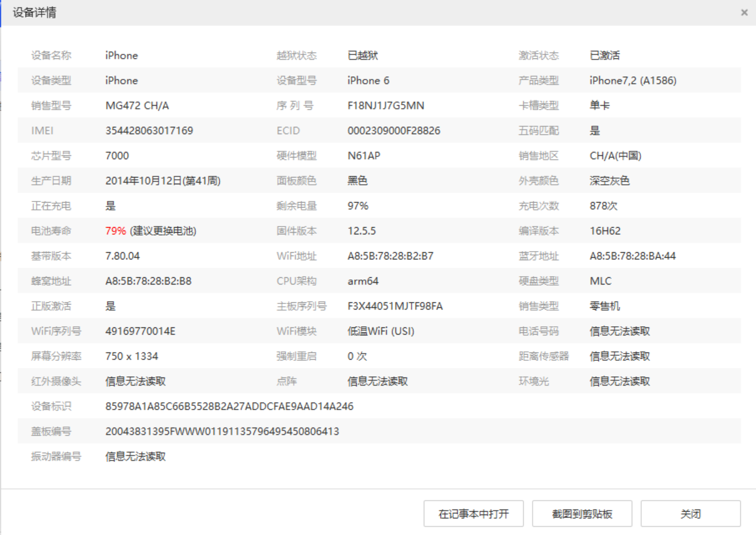Click the forced restart value 0 次
Screen dimensions: 756x535
tap(357, 356)
